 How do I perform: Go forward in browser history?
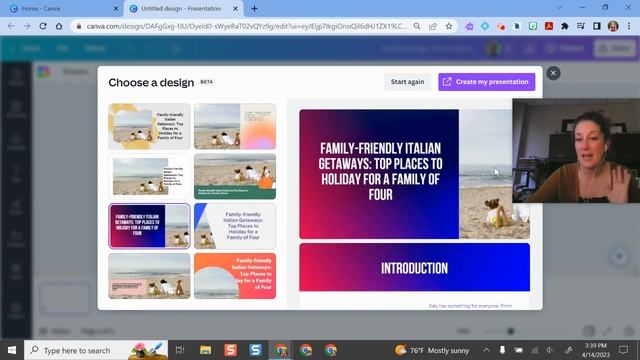point(27,26)
